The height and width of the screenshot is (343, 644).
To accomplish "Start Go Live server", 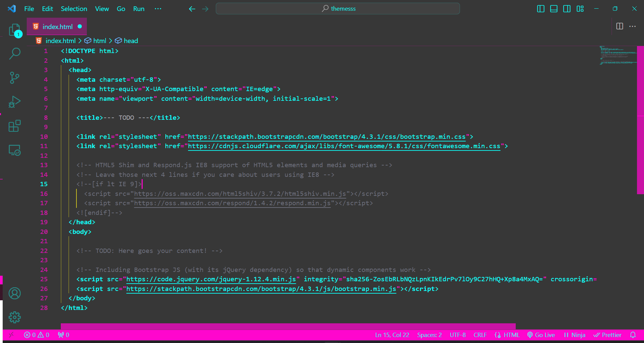I will [x=541, y=335].
